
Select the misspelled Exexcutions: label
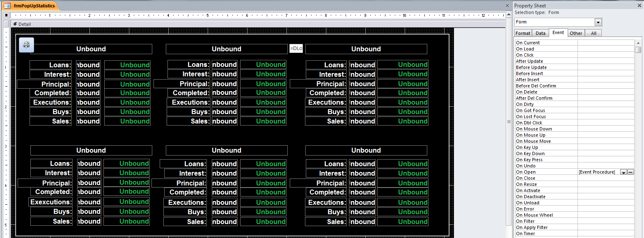coord(50,202)
